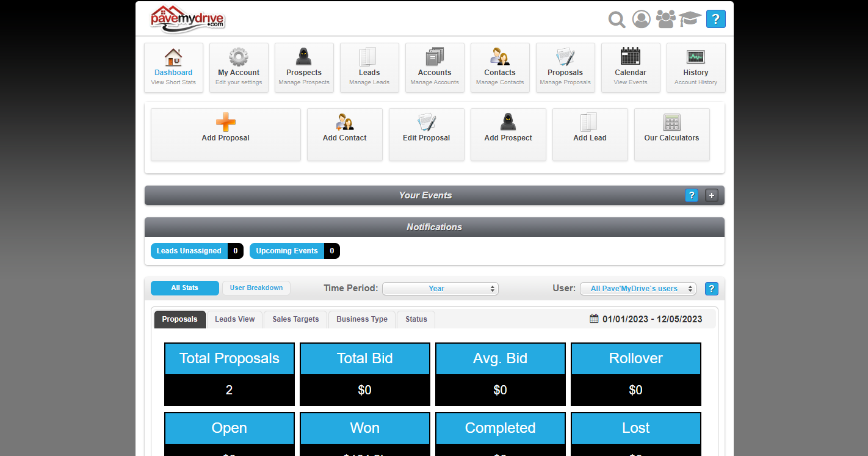Screen dimensions: 868x456
Task: Click the blue help icon in header
Action: 715,20
